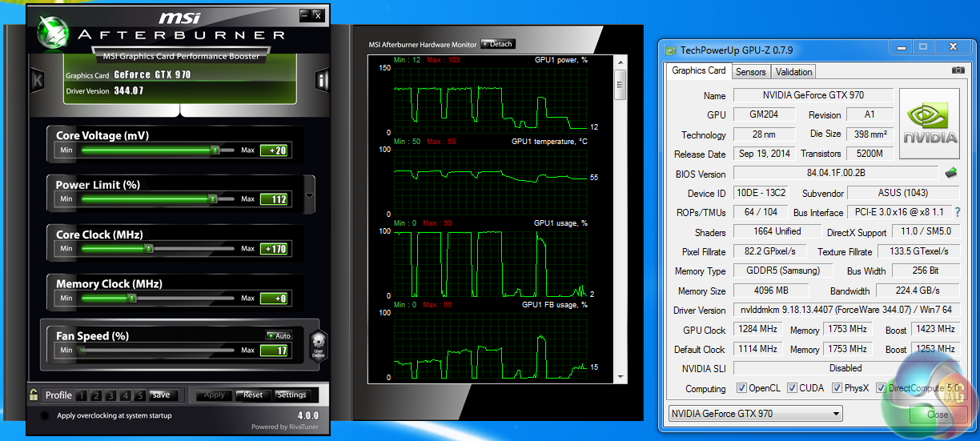Select profile slot 5
The height and width of the screenshot is (441, 980).
tap(140, 395)
